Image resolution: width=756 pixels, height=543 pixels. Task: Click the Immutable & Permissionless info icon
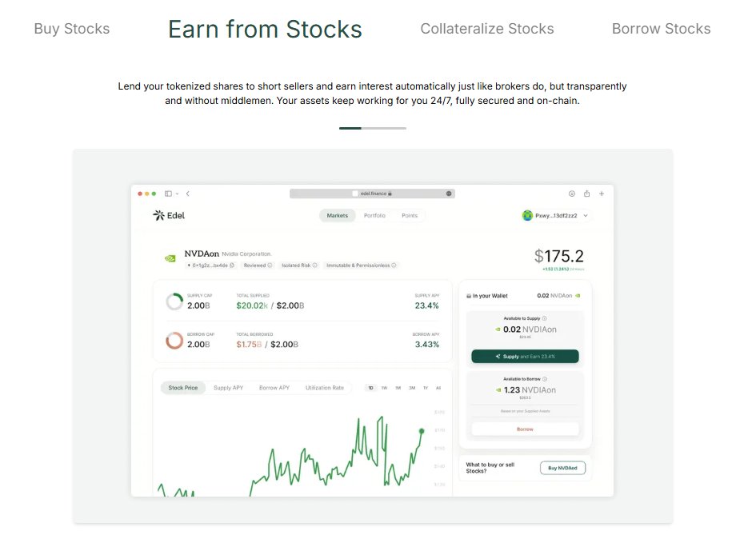click(394, 266)
